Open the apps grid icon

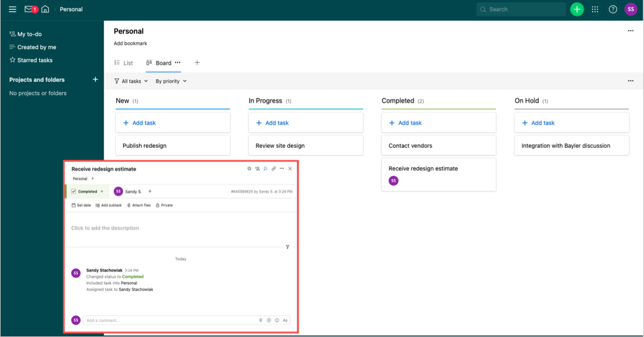[x=595, y=9]
